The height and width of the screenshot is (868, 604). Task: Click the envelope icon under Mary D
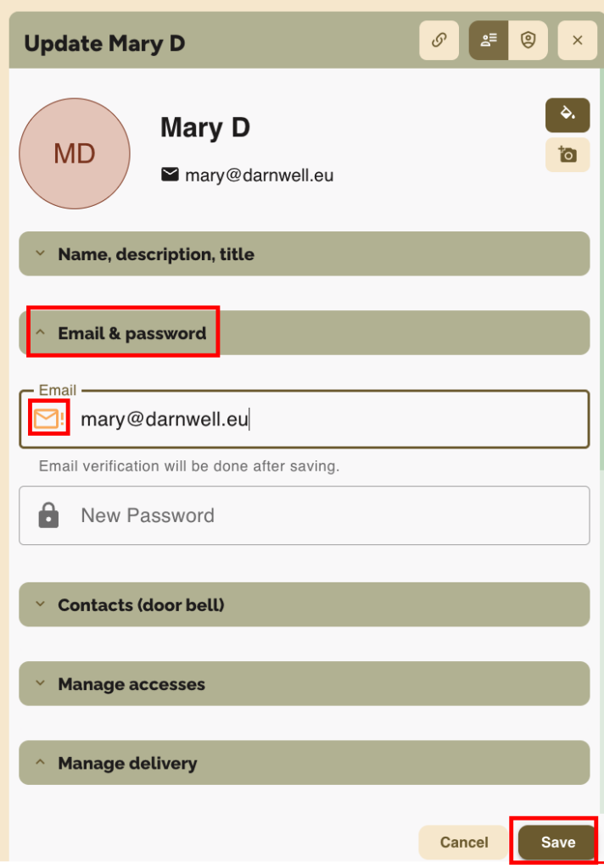(x=170, y=175)
